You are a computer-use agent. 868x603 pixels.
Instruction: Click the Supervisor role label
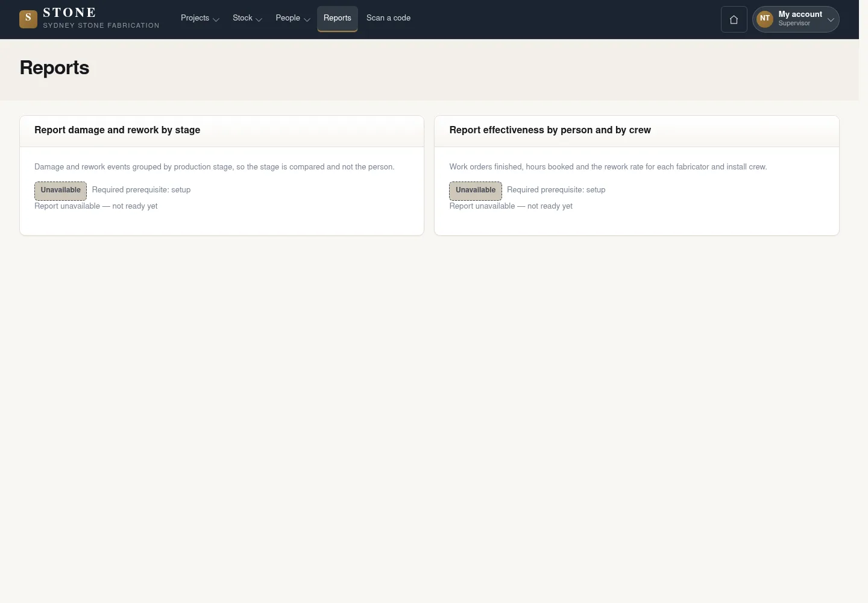pyautogui.click(x=794, y=24)
